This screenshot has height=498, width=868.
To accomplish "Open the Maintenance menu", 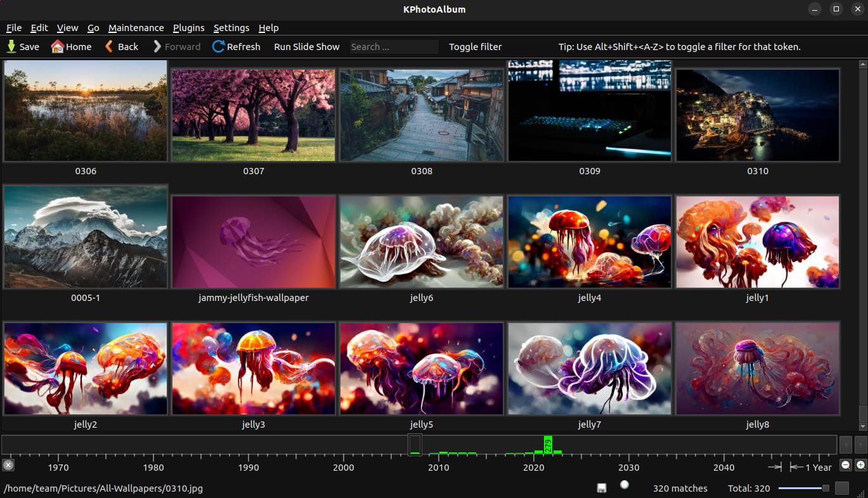I will point(136,28).
